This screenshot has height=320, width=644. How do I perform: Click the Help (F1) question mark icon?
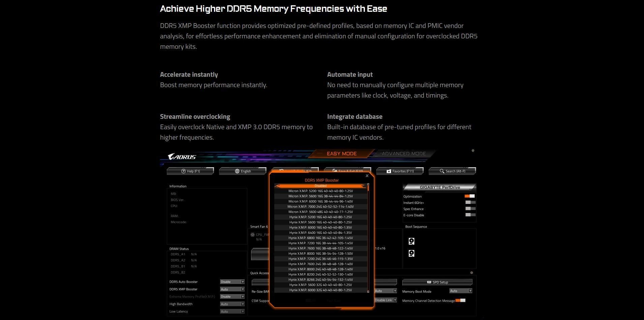coord(183,171)
